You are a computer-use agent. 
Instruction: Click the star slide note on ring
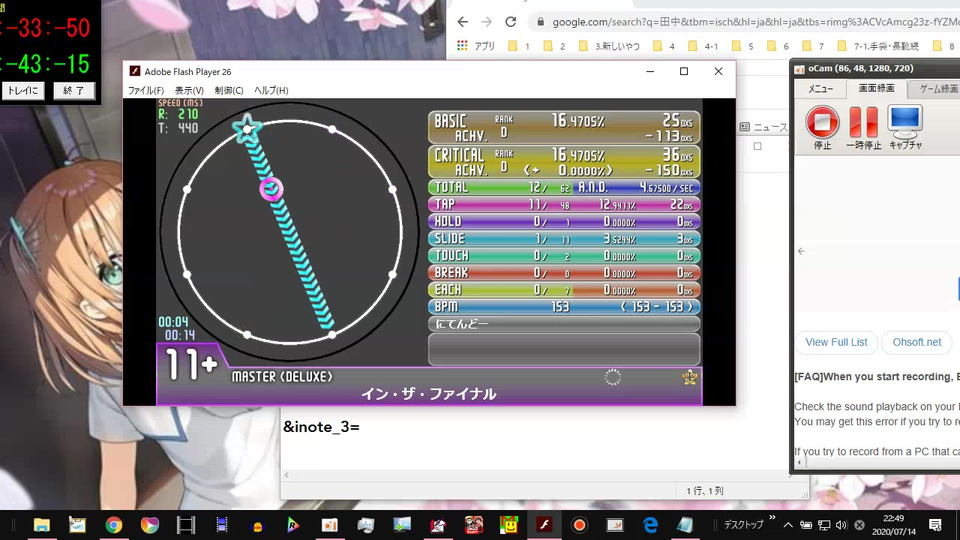click(247, 129)
